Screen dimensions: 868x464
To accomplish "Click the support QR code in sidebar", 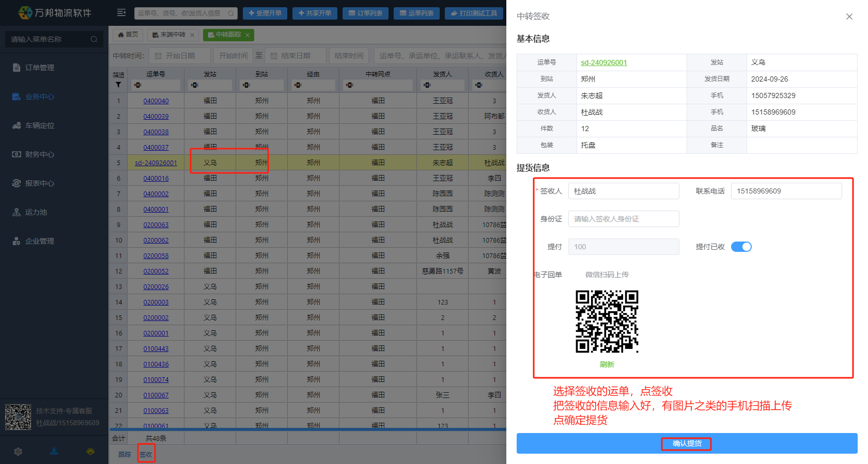I will [18, 417].
